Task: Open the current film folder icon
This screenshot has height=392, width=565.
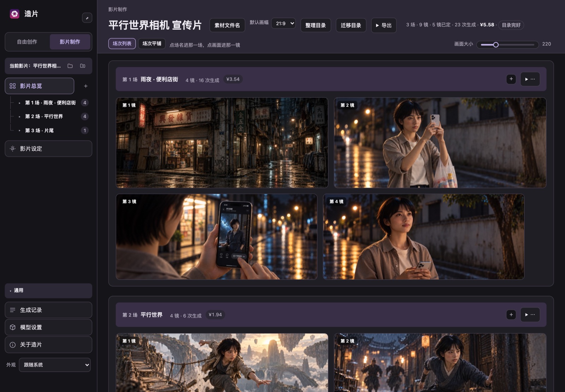Action: pyautogui.click(x=70, y=66)
